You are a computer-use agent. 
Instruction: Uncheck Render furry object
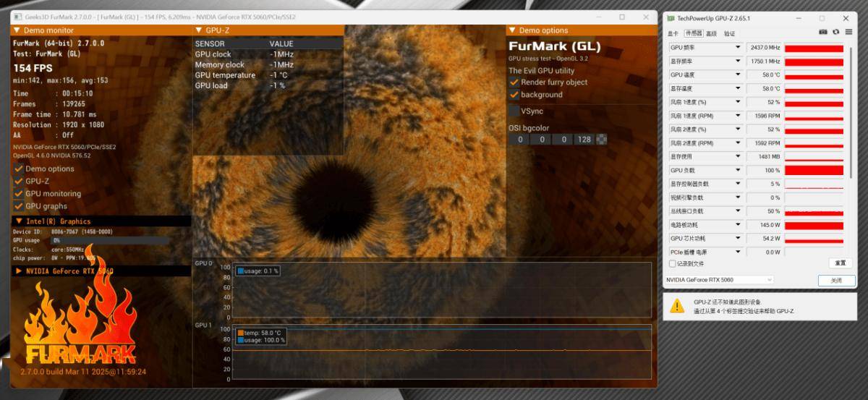pyautogui.click(x=514, y=82)
